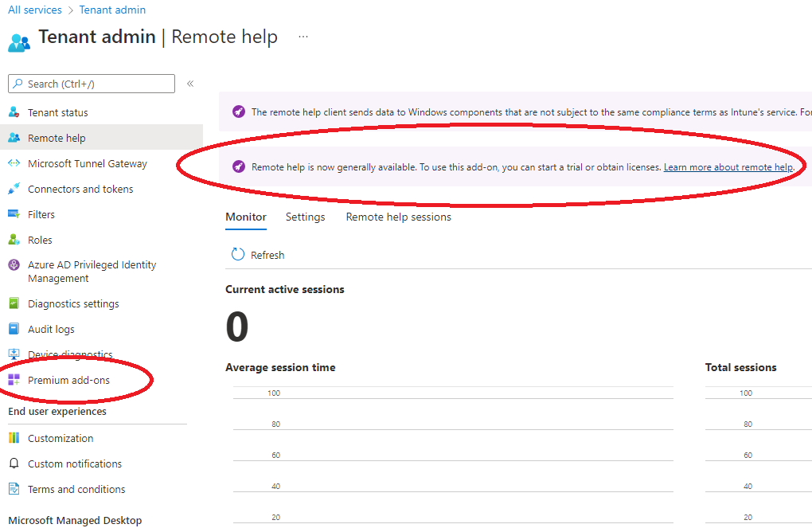Click the Azure AD Privileged Identity Management icon

point(14,264)
